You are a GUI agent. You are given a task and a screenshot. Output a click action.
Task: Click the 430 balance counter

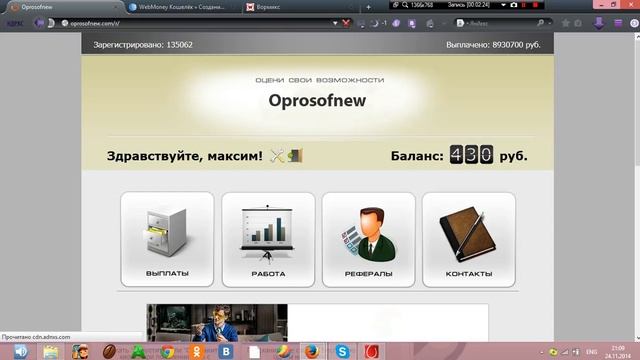tap(471, 155)
